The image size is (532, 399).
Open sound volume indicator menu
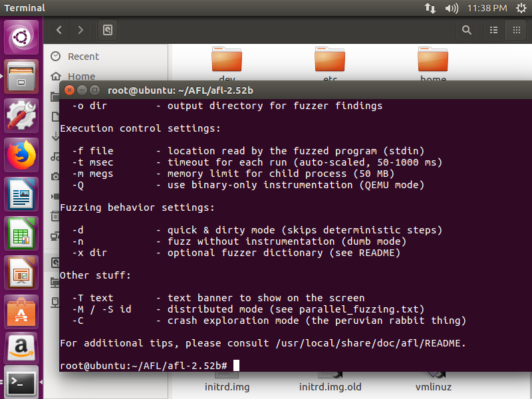coord(452,8)
